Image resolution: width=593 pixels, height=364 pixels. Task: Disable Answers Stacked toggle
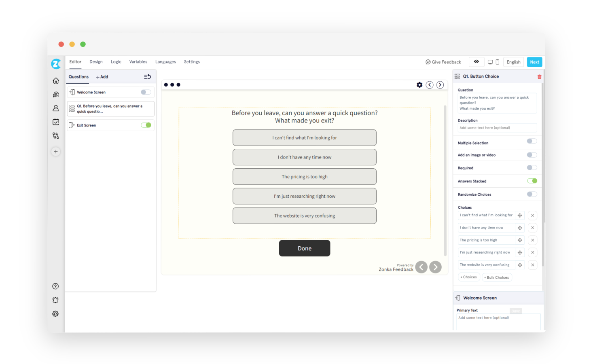(532, 181)
